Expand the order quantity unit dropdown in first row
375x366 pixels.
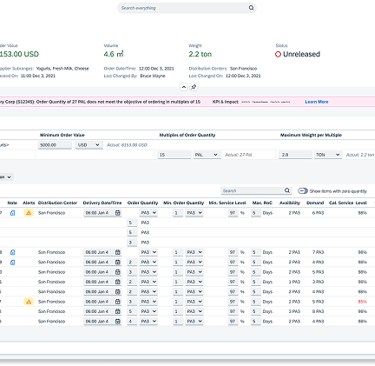[148, 213]
